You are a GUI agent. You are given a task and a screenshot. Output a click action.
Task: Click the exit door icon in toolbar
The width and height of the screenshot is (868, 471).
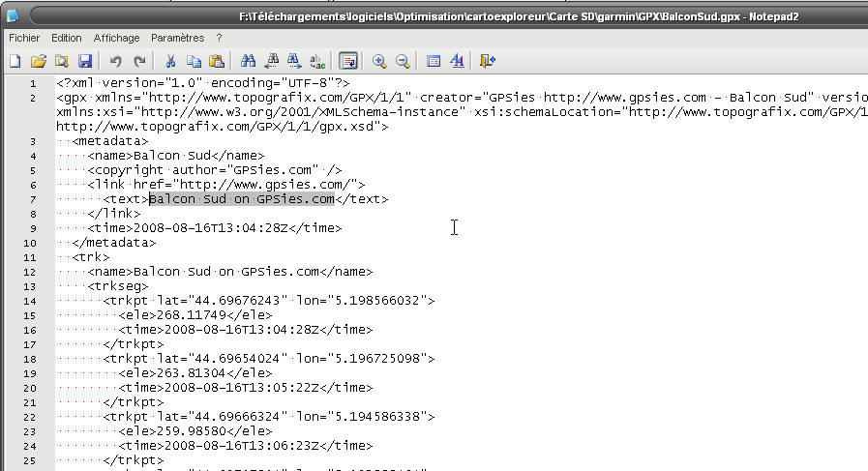pos(487,61)
